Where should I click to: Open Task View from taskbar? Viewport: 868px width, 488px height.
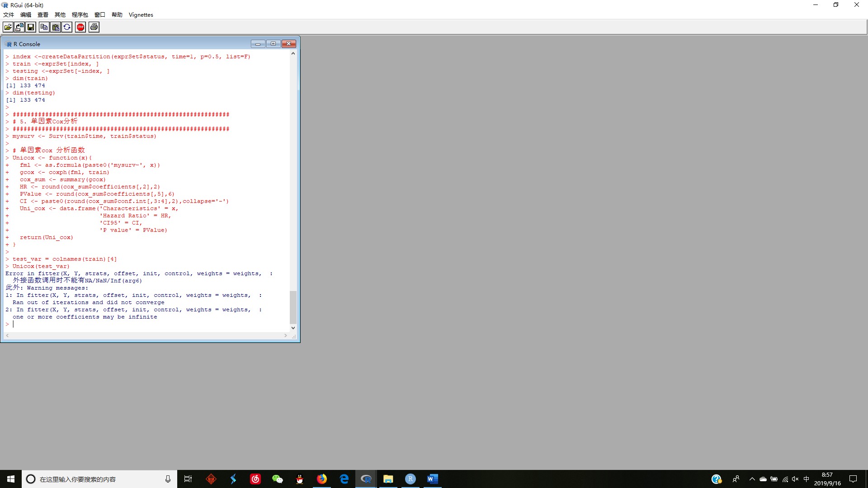(x=188, y=479)
